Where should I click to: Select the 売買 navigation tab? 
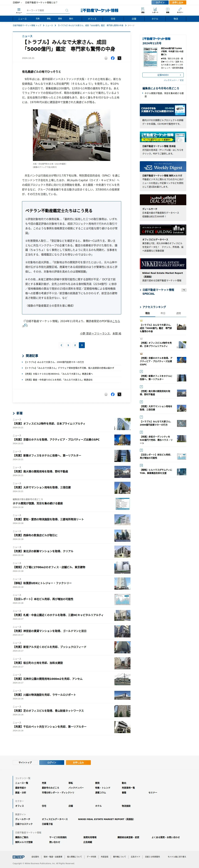(38, 19)
